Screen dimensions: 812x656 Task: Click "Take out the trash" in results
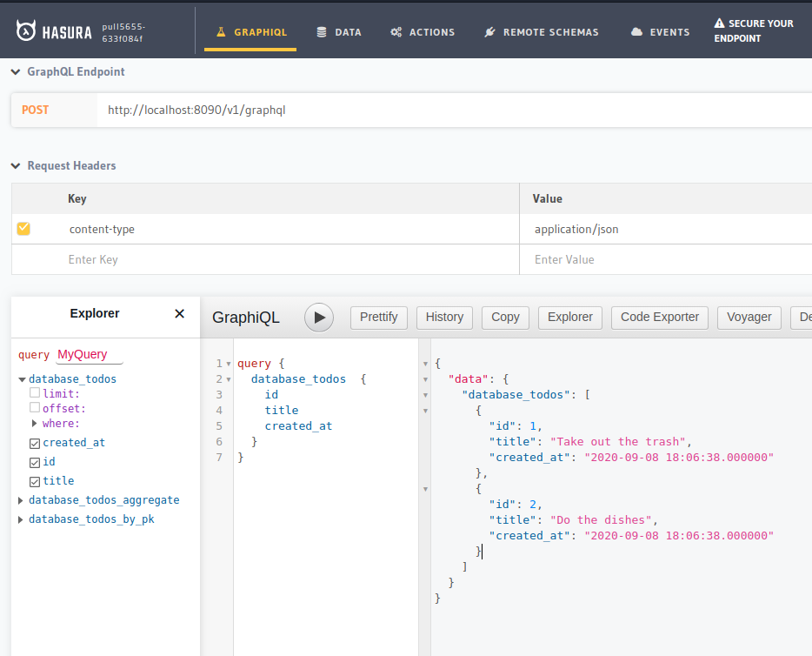[x=617, y=441]
